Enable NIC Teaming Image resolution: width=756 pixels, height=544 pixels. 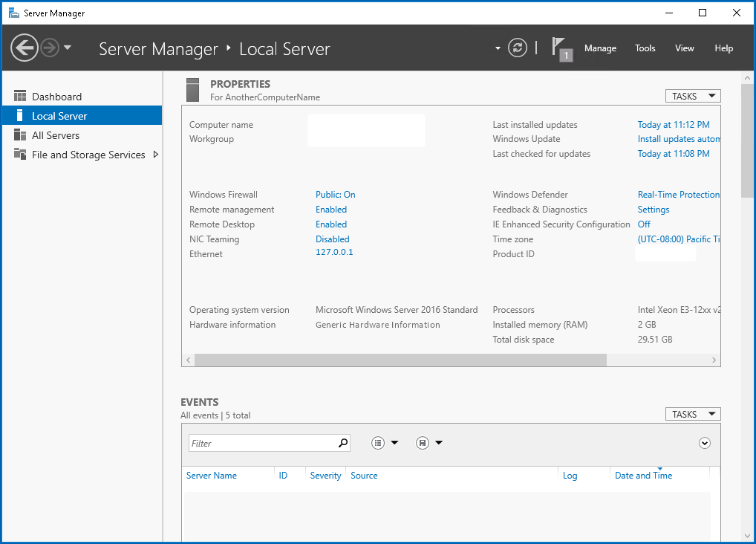coord(332,239)
